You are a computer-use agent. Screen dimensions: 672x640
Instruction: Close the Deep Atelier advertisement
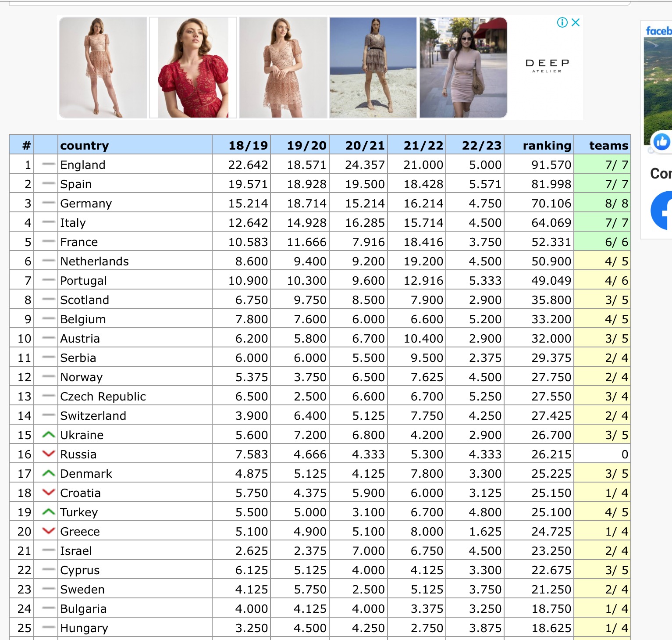click(576, 22)
